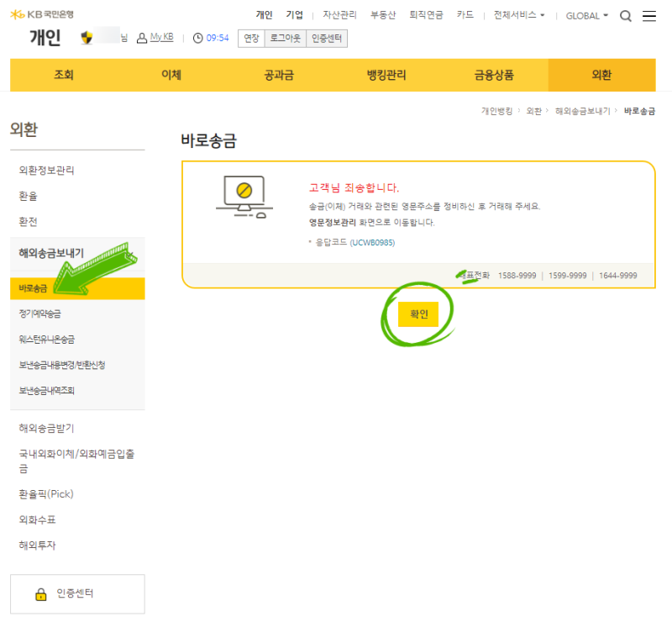Open the search magnifier icon
This screenshot has height=622, width=672.
pos(625,16)
